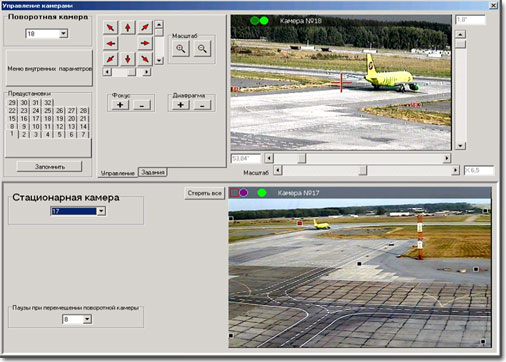The image size is (506, 362).
Task: Click right arrow of slider under direction pad
Action: pyautogui.click(x=147, y=72)
